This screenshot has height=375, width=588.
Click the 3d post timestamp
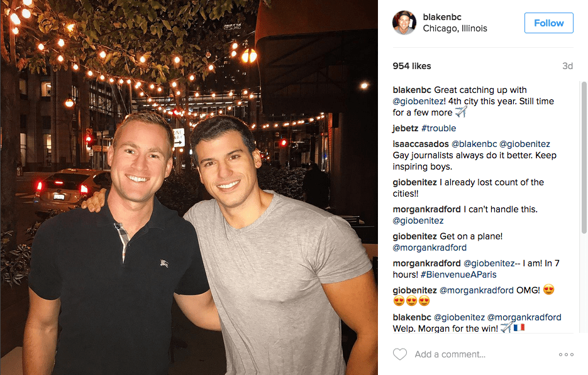[567, 66]
